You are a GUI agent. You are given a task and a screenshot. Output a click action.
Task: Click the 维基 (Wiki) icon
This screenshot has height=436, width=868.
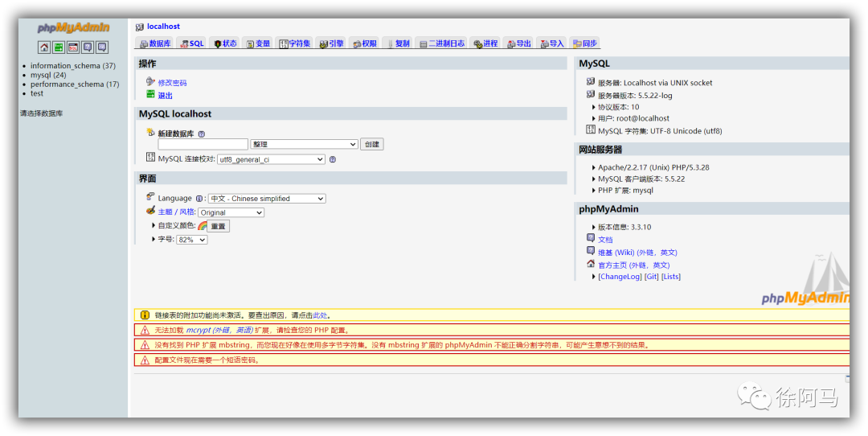(591, 251)
